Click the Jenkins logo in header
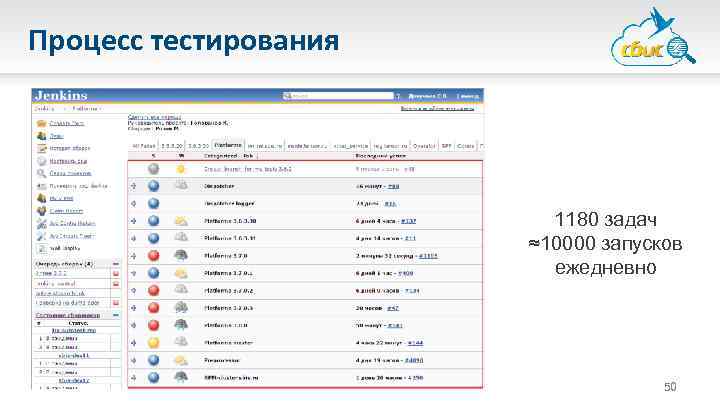This screenshot has height=405, width=720. [x=61, y=96]
